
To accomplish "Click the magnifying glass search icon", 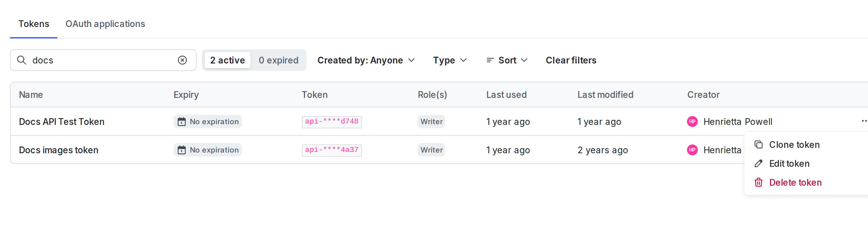I will [x=22, y=60].
